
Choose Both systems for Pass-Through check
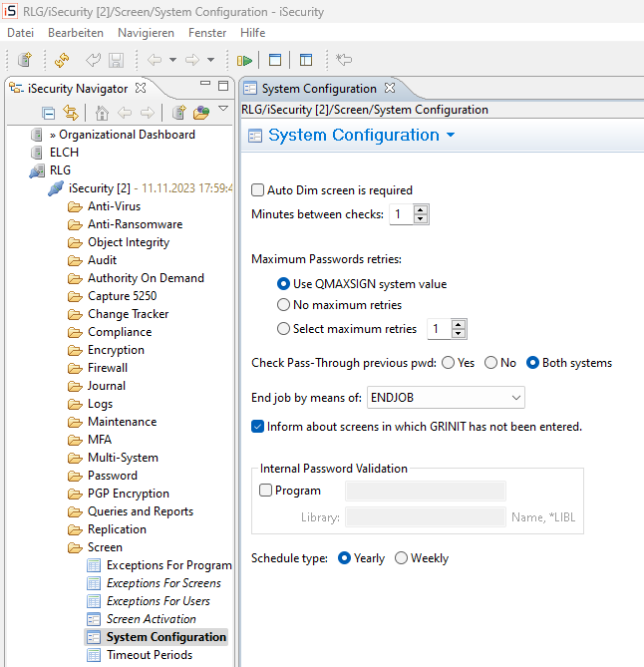[532, 363]
